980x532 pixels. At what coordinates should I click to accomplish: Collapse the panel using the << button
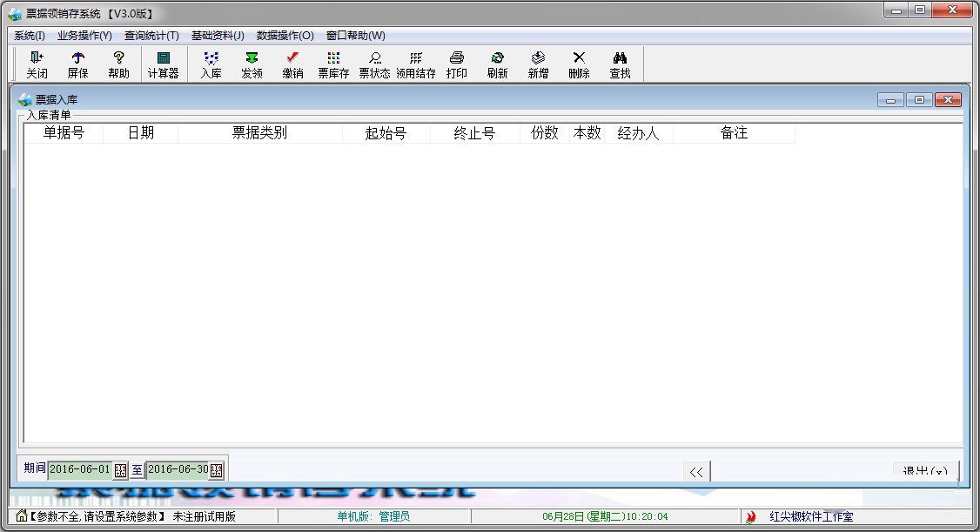click(696, 470)
